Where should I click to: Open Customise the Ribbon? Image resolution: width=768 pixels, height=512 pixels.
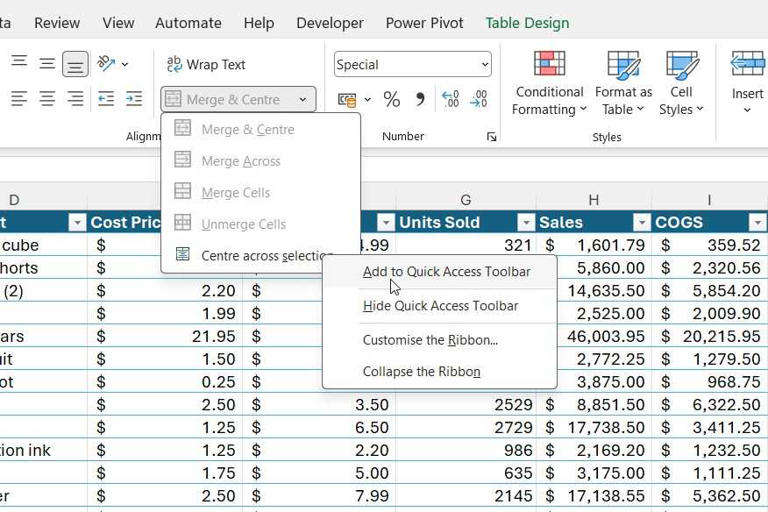(x=439, y=340)
